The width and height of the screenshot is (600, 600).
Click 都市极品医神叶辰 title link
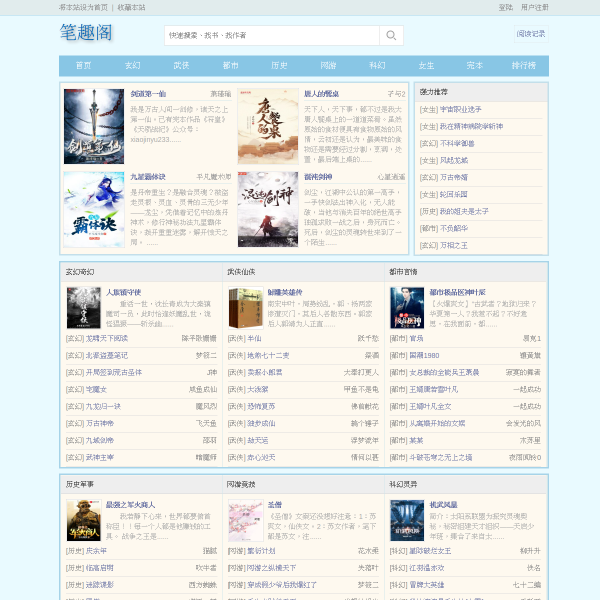pyautogui.click(x=458, y=292)
